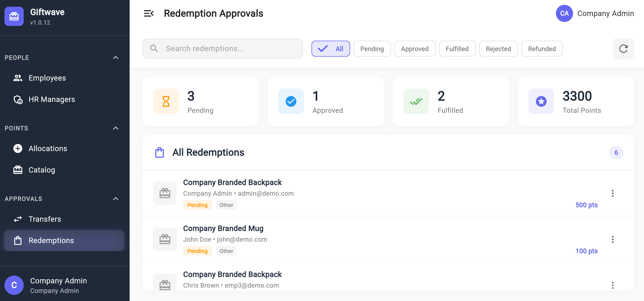
Task: Click the C avatar in sidebar footer
Action: tap(14, 285)
